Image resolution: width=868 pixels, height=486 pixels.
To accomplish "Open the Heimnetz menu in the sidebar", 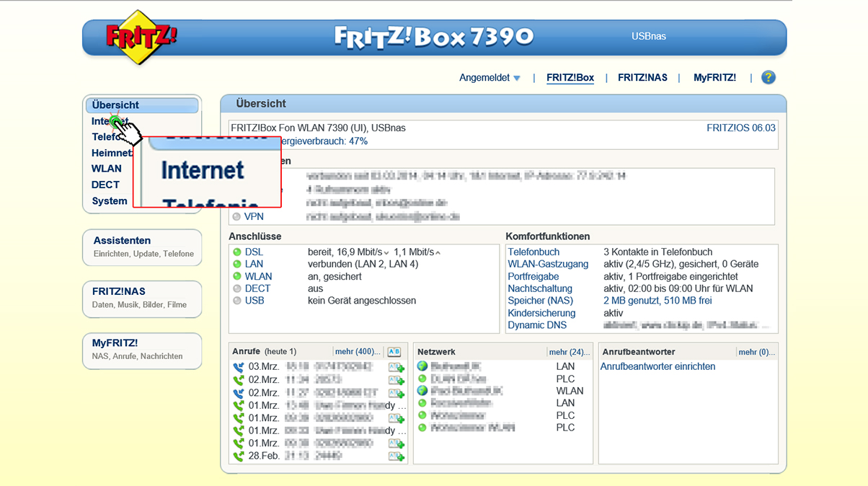I will pyautogui.click(x=112, y=153).
